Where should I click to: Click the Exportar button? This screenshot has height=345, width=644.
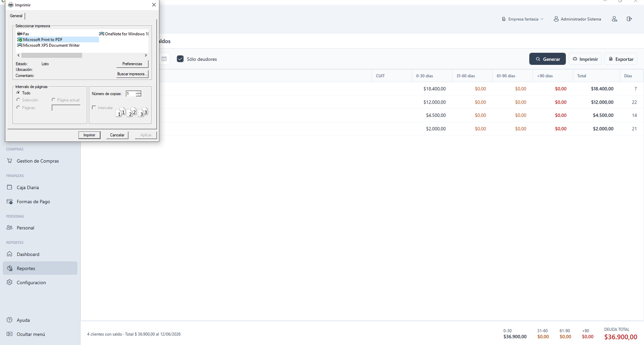pyautogui.click(x=621, y=59)
